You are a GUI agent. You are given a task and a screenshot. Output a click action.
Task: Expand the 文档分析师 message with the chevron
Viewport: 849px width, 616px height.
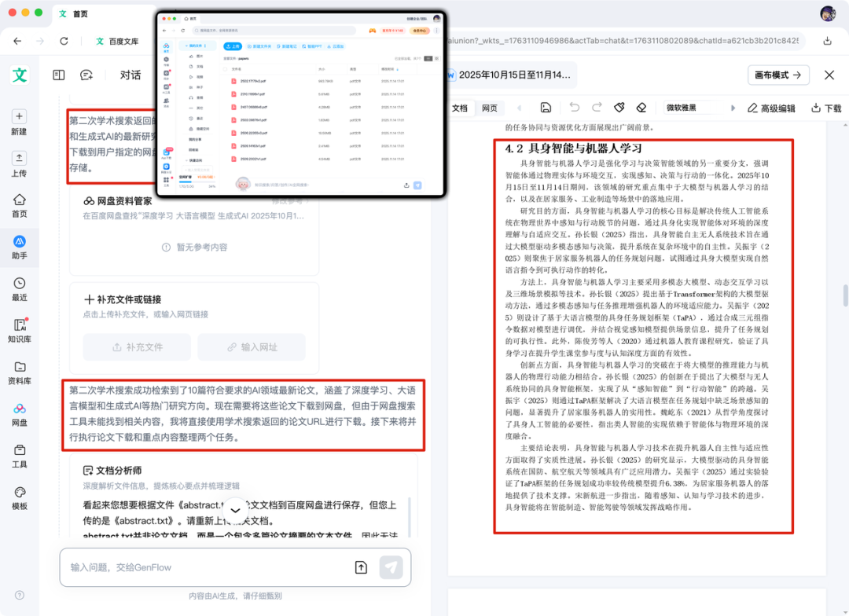pyautogui.click(x=236, y=509)
